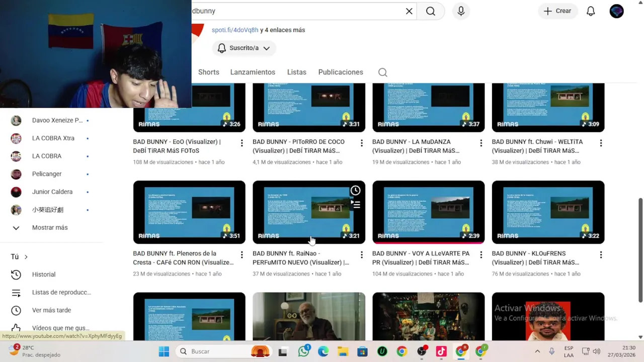Open Vídeos que me gustan
Screen dimensions: 644x362
tap(50, 328)
